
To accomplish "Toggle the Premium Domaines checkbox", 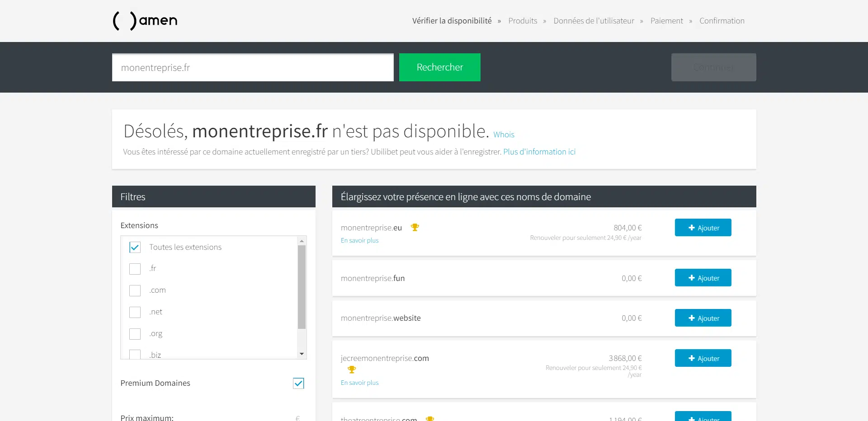I will point(298,384).
